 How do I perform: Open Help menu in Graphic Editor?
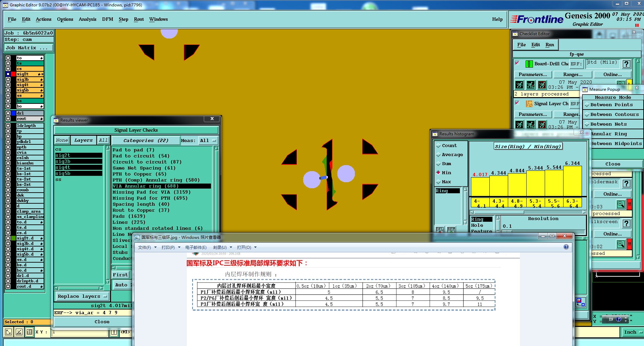(x=497, y=19)
